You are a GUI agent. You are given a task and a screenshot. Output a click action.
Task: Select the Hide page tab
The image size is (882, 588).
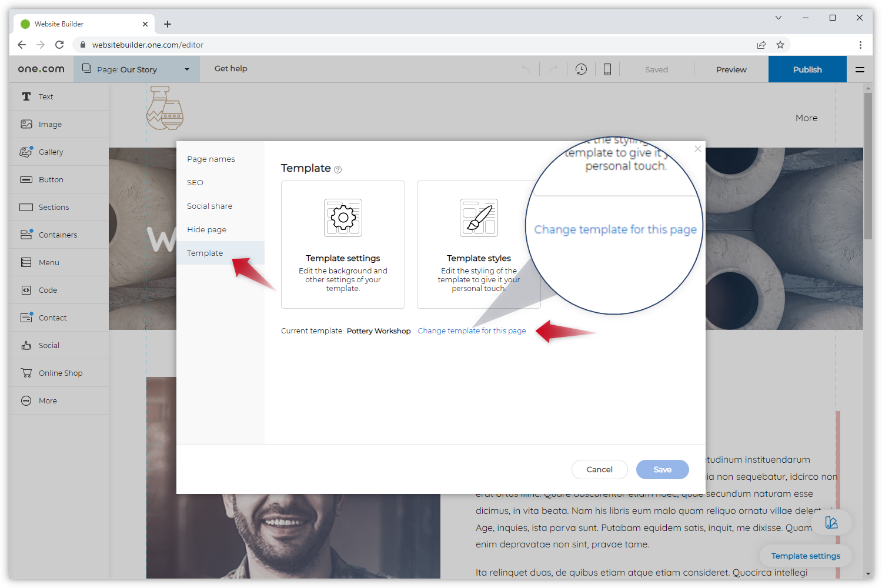coord(206,229)
